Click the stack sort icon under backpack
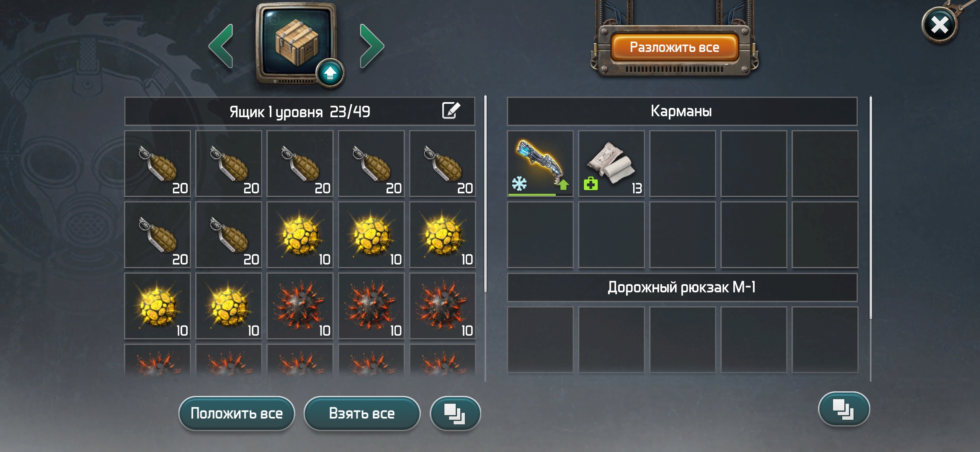Viewport: 980px width, 452px height. point(843,409)
